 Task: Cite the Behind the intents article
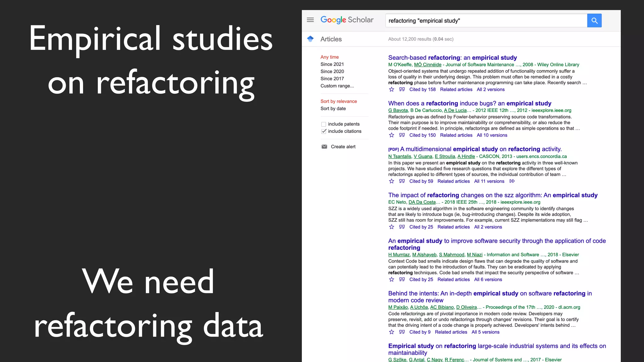pos(402,332)
